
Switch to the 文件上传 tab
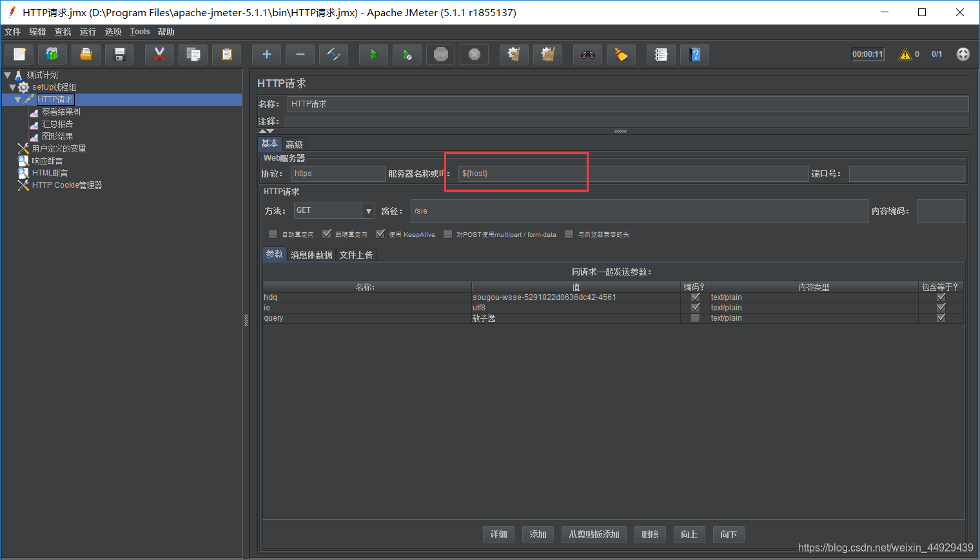tap(356, 255)
